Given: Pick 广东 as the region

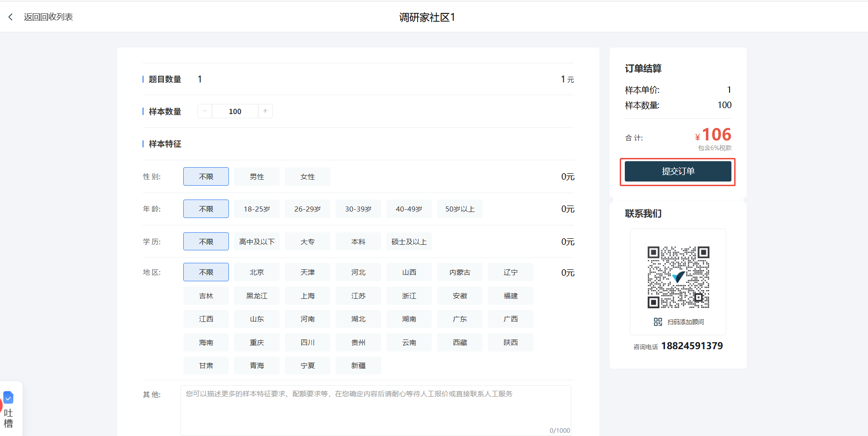Looking at the screenshot, I should click(x=460, y=319).
